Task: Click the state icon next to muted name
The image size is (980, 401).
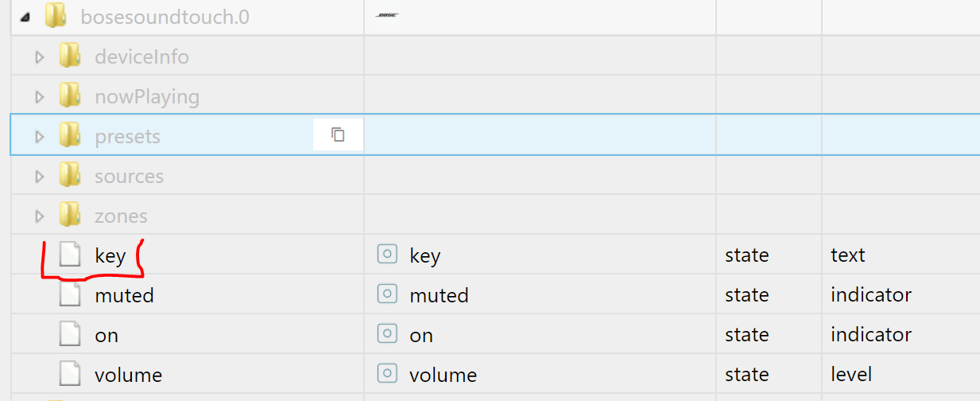Action: (x=386, y=294)
